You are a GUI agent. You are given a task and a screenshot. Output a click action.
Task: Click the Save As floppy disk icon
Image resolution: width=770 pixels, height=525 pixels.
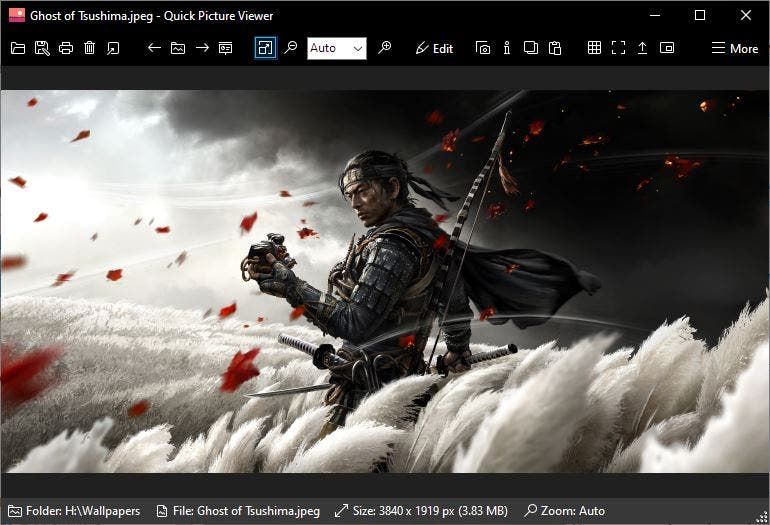[42, 48]
